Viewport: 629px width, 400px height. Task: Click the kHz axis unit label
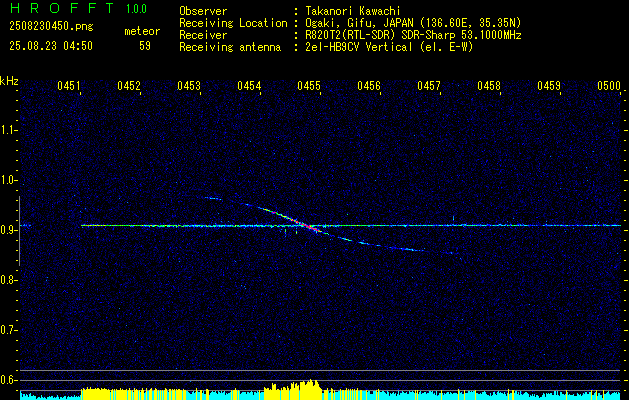point(9,81)
